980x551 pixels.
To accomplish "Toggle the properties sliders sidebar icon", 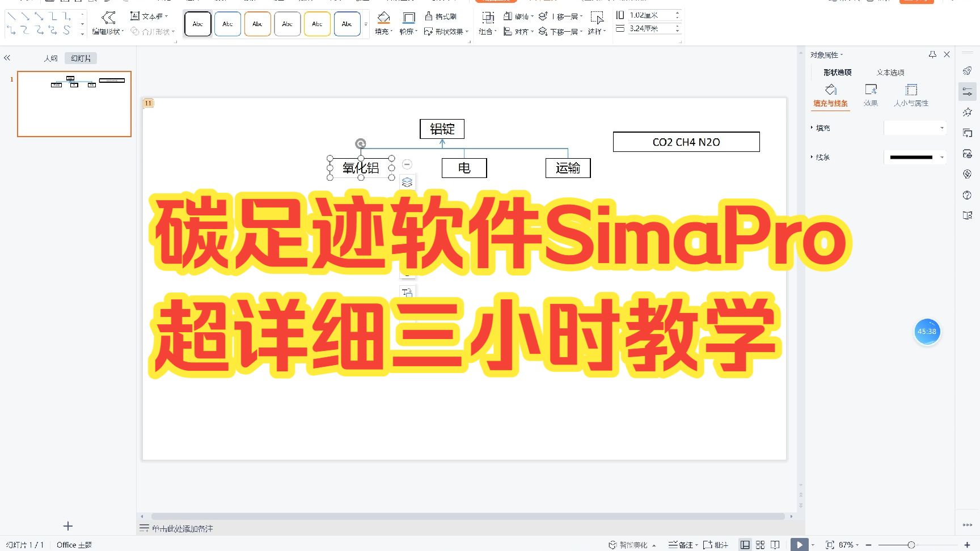I will [x=968, y=92].
